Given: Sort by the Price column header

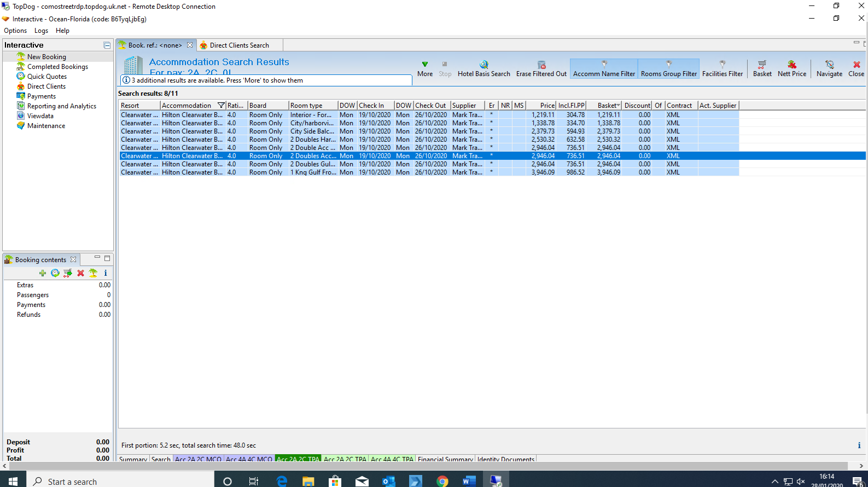Looking at the screenshot, I should 540,106.
